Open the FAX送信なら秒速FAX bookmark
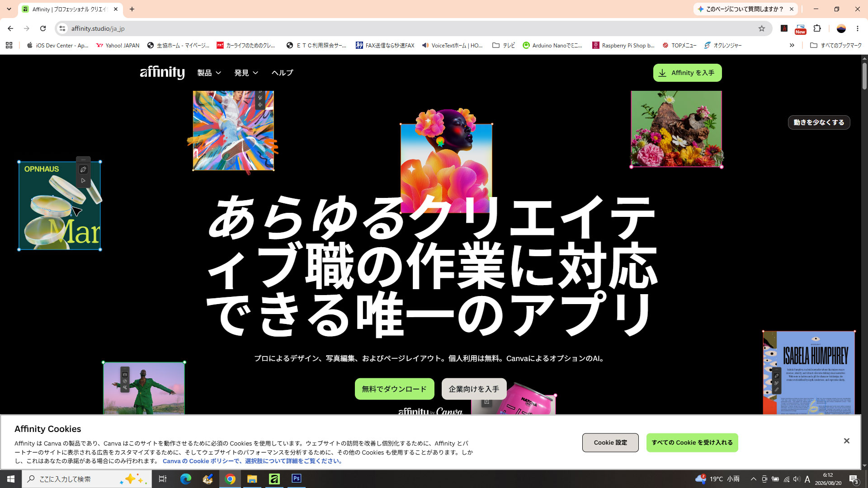 tap(385, 45)
